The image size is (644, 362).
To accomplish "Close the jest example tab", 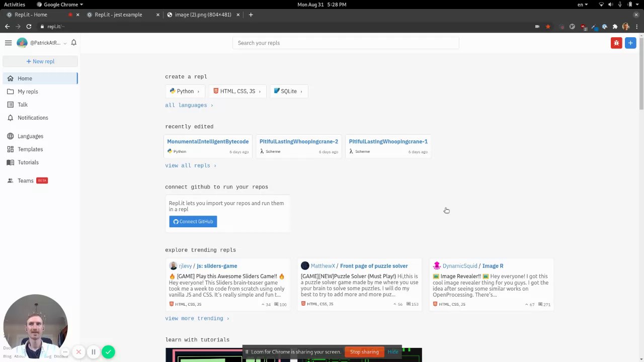I will pos(157,15).
